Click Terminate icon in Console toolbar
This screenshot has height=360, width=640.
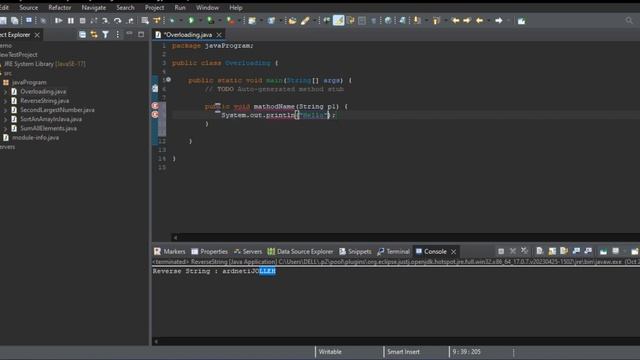click(x=501, y=251)
